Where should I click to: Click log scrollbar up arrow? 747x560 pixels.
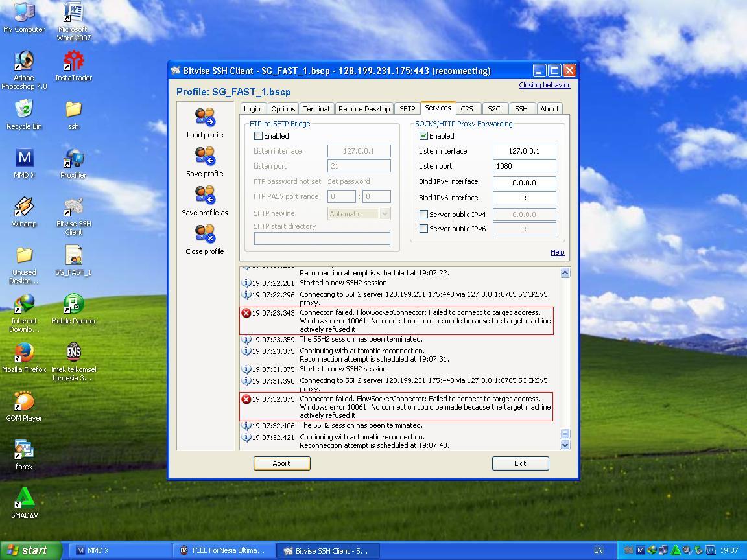pos(565,272)
